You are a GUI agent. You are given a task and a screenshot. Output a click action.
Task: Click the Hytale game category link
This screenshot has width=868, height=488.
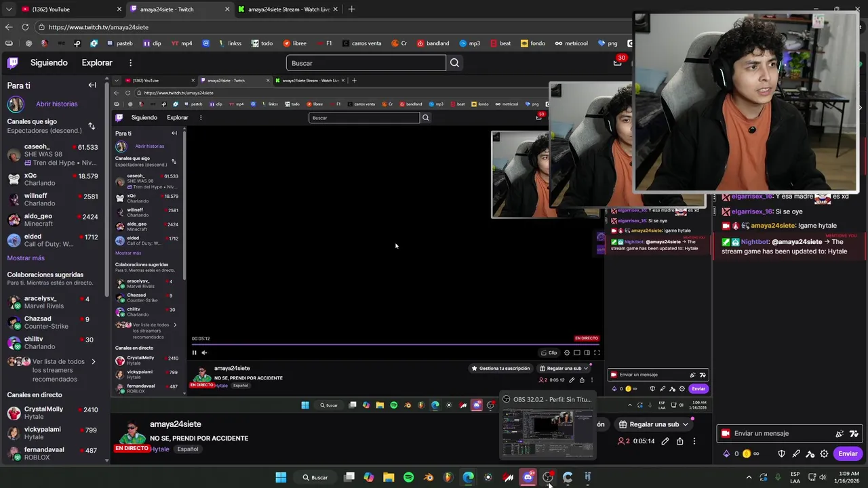[x=160, y=449]
